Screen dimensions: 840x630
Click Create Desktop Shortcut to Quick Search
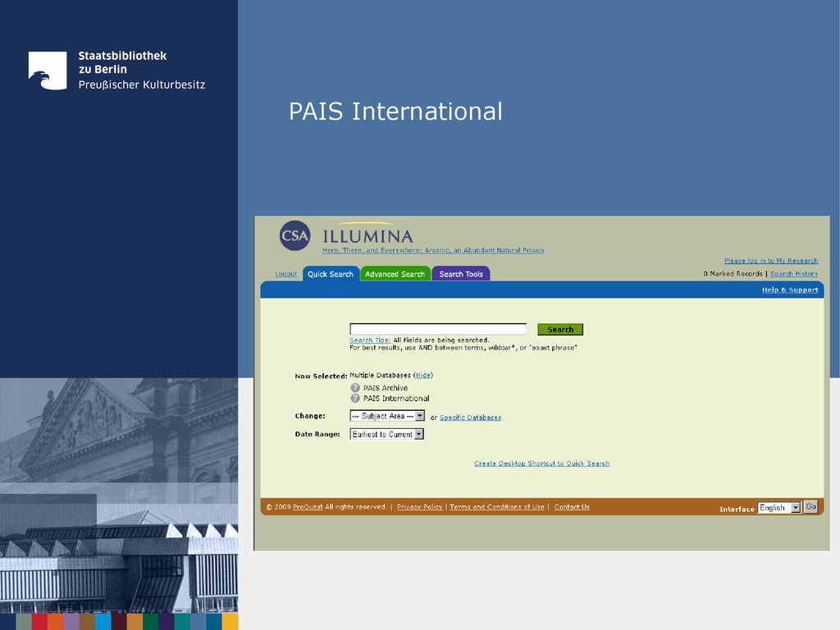pos(541,463)
